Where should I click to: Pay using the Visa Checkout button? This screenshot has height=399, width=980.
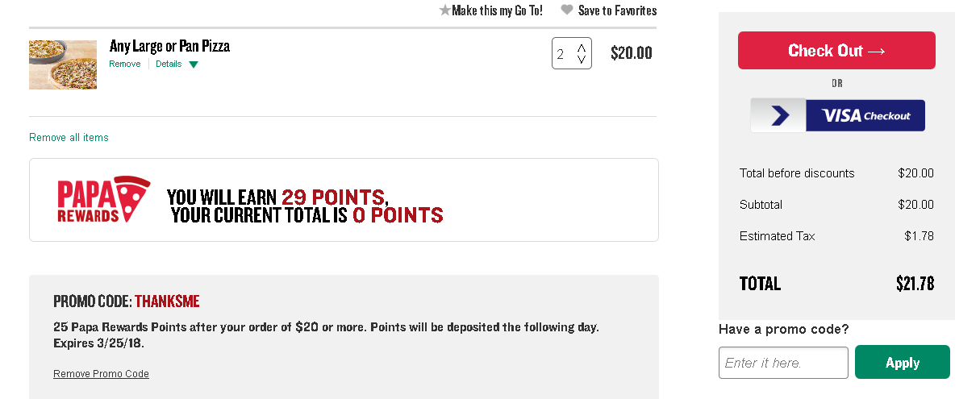[x=837, y=115]
